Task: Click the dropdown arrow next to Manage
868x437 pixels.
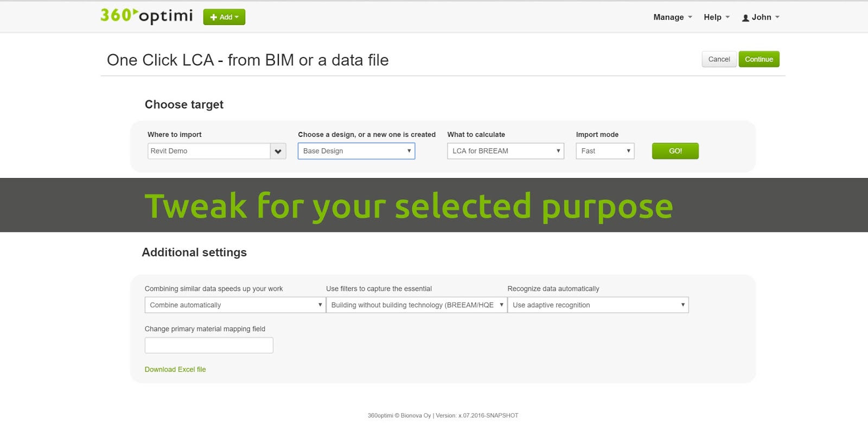Action: (x=689, y=17)
